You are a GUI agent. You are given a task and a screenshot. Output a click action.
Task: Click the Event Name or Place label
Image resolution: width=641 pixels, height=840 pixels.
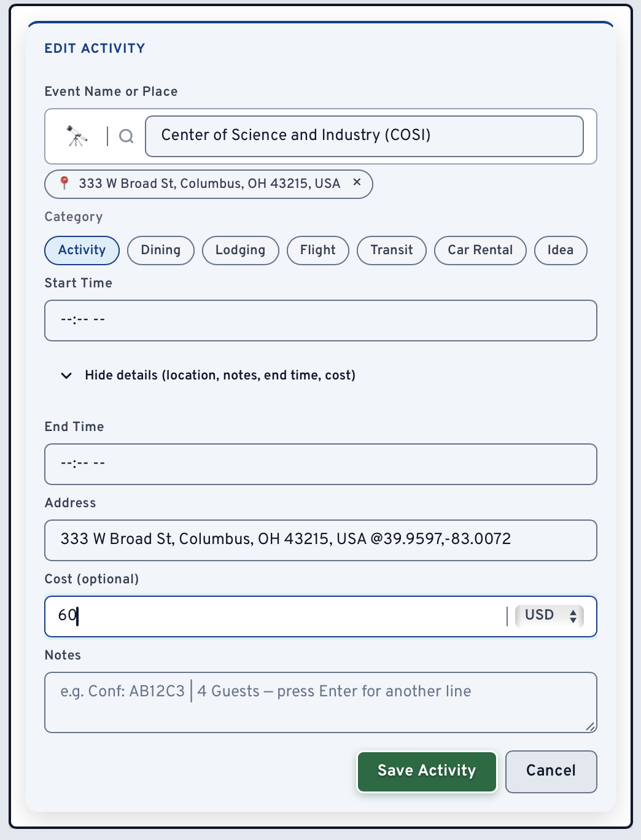pyautogui.click(x=111, y=91)
